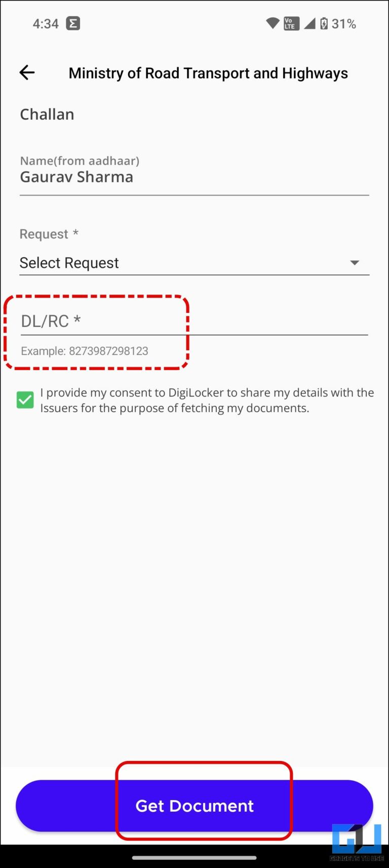
Task: Tap the sigma notification icon in status bar
Action: point(73,23)
